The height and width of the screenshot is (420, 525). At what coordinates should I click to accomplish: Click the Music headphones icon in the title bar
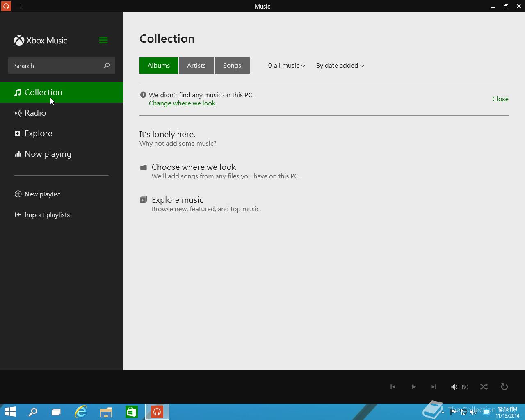coord(6,6)
